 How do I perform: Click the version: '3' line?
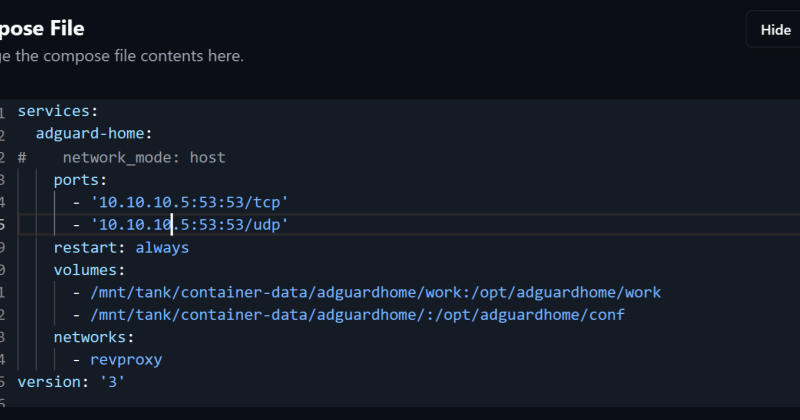[71, 382]
